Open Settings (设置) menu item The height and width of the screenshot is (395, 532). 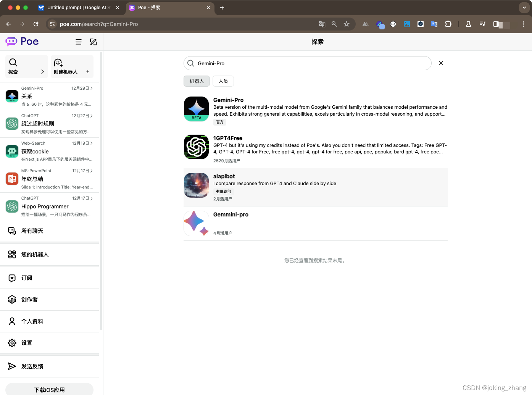(50, 343)
